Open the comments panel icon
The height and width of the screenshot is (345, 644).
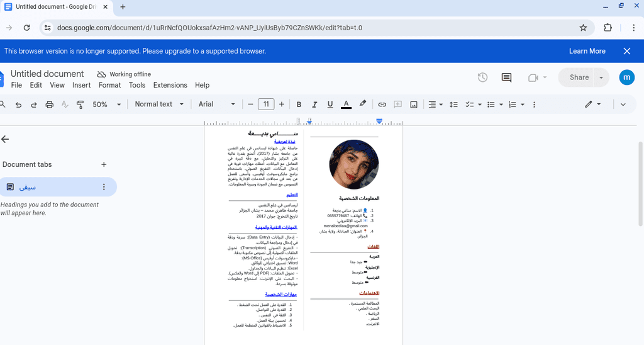pos(506,77)
